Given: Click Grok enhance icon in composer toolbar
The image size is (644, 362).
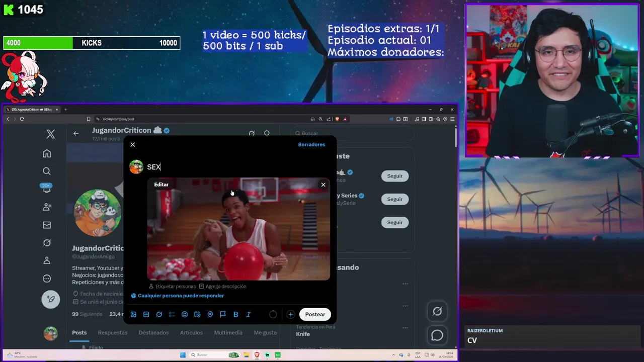Looking at the screenshot, I should [159, 314].
